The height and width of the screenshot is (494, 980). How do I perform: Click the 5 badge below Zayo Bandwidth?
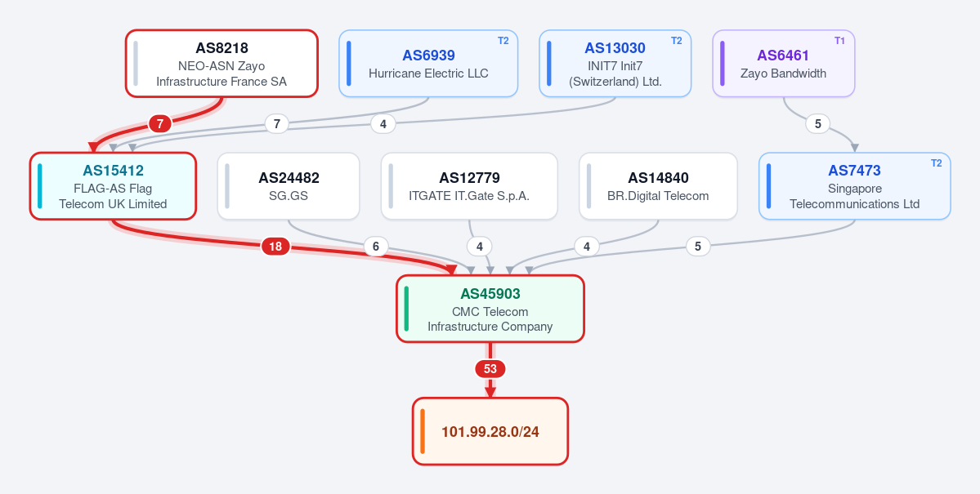[x=817, y=124]
